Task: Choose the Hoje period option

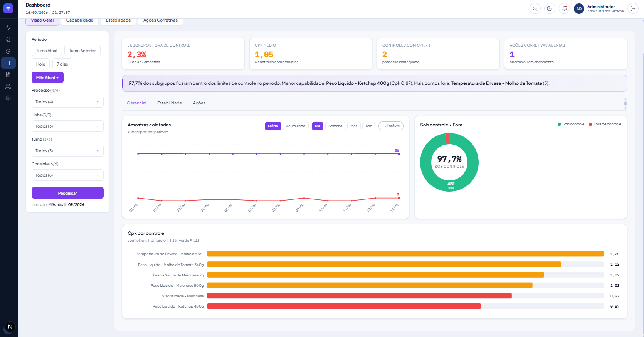Action: pos(40,64)
